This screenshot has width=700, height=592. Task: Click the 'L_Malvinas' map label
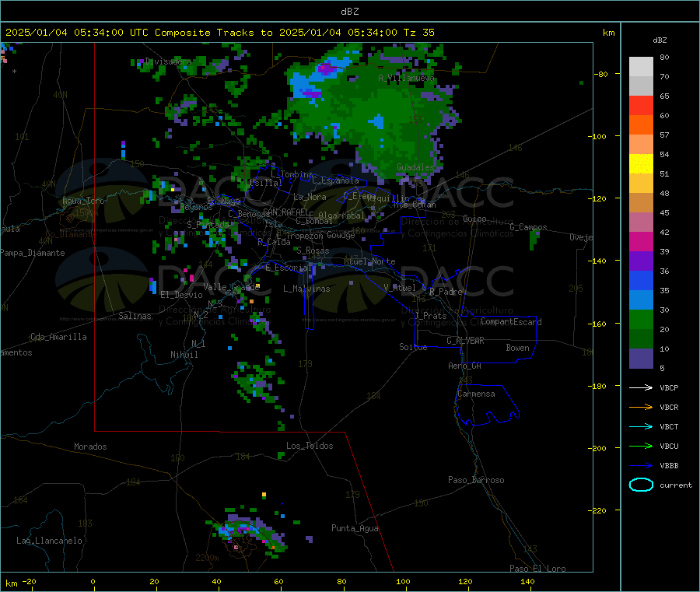click(x=306, y=289)
